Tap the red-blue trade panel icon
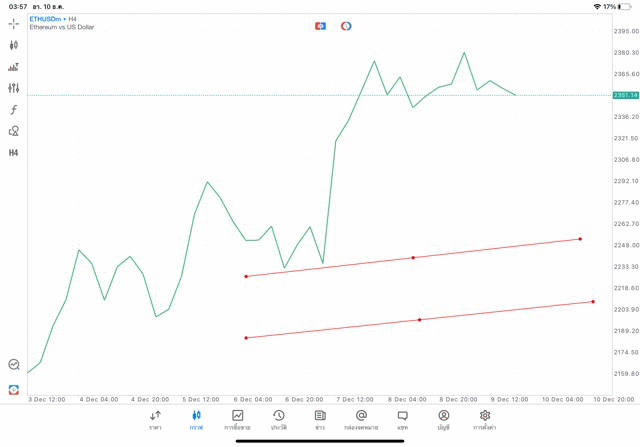The width and height of the screenshot is (640, 447). 320,26
